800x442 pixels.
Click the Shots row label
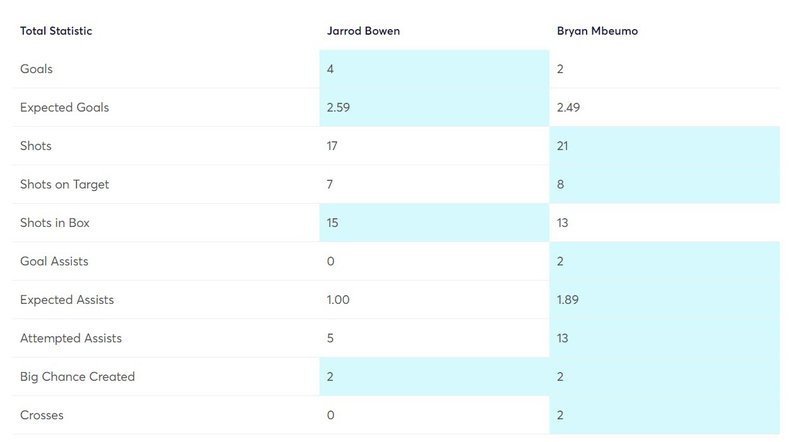pyautogui.click(x=36, y=146)
